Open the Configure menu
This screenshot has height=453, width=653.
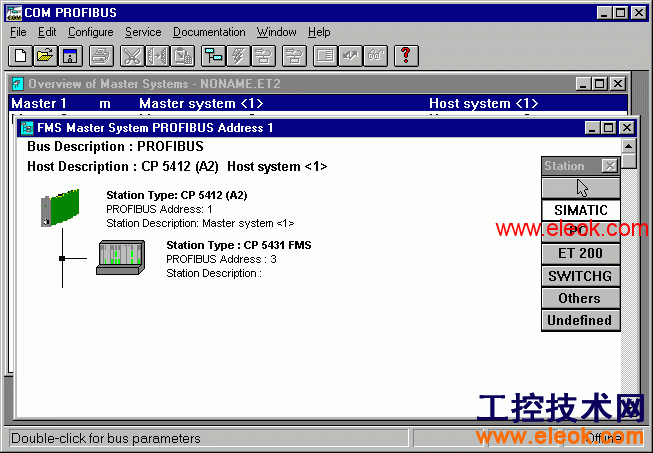tap(91, 32)
